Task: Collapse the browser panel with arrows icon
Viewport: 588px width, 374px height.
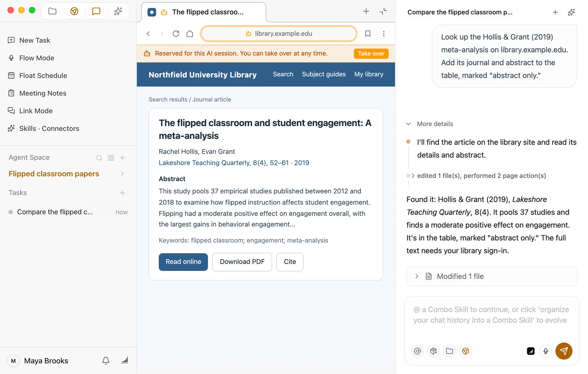Action: (383, 11)
